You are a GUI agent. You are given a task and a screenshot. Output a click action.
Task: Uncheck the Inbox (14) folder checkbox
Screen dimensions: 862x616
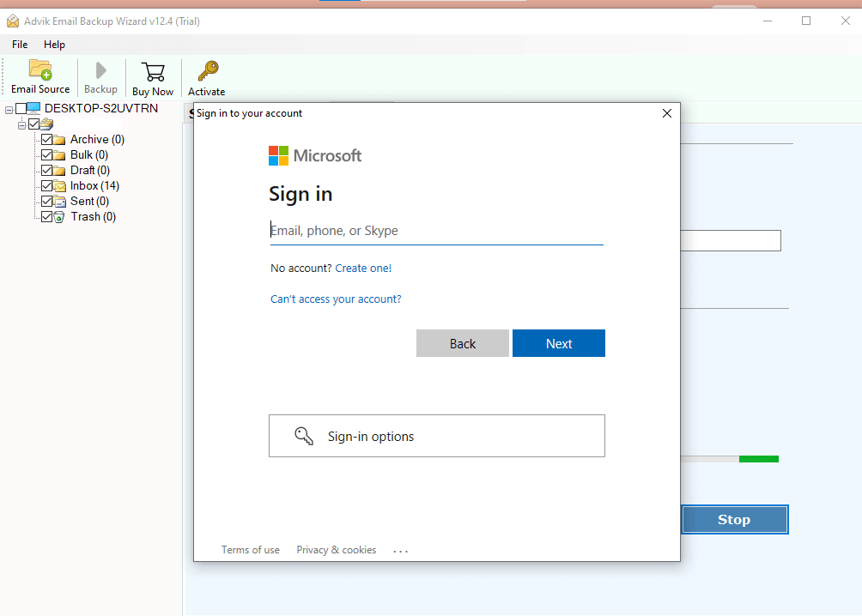click(46, 185)
